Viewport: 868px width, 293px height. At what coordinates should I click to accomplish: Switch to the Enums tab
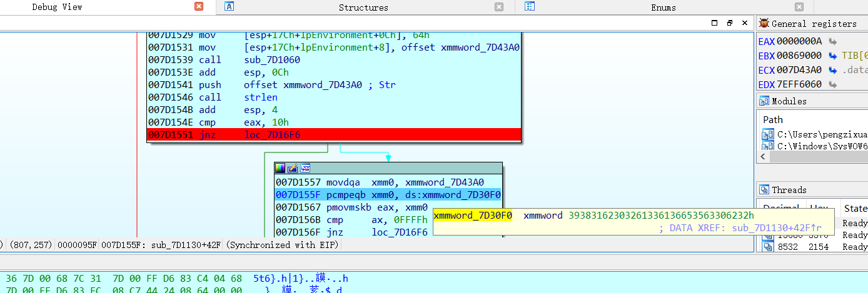point(663,7)
